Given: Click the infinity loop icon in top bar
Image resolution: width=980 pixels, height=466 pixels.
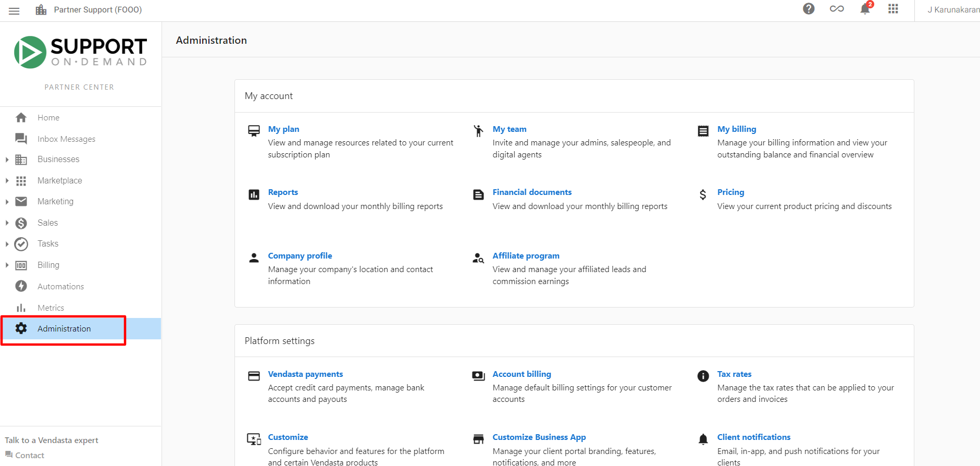Looking at the screenshot, I should (837, 9).
